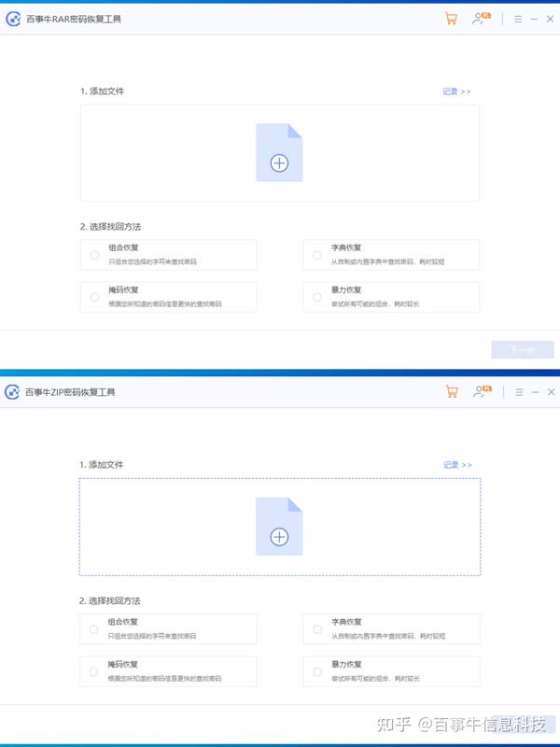This screenshot has width=560, height=747.
Task: Select 组合恢复 radio in RAR tool
Action: [94, 255]
